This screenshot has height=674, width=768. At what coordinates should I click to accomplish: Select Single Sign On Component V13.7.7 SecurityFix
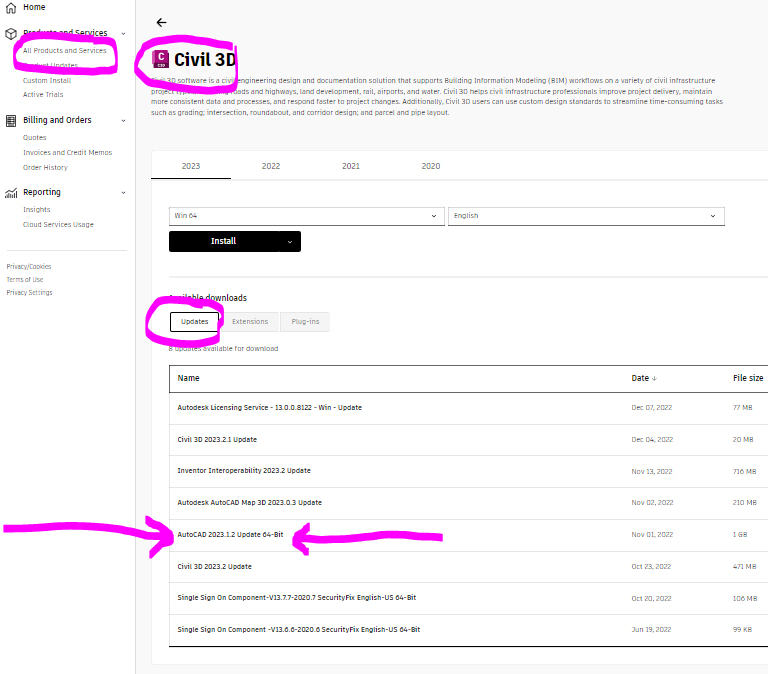pos(297,598)
